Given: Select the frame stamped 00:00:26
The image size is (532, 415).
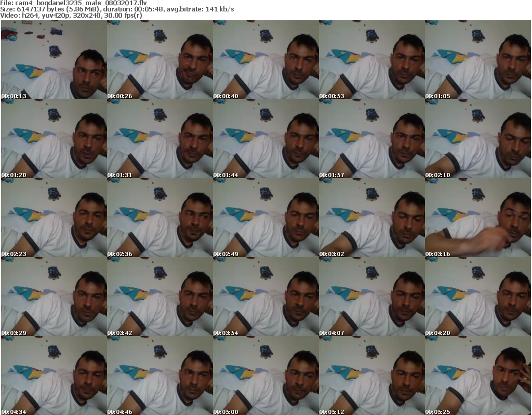Looking at the screenshot, I should 160,60.
